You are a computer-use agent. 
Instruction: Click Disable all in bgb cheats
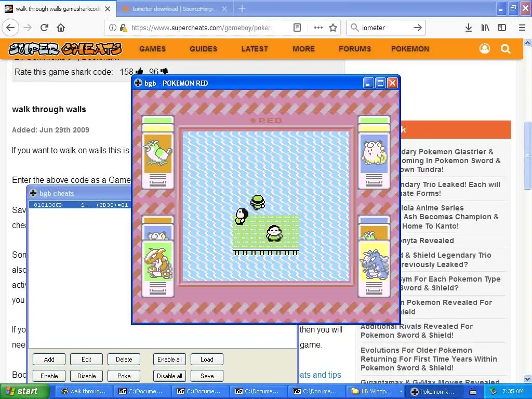pyautogui.click(x=169, y=376)
